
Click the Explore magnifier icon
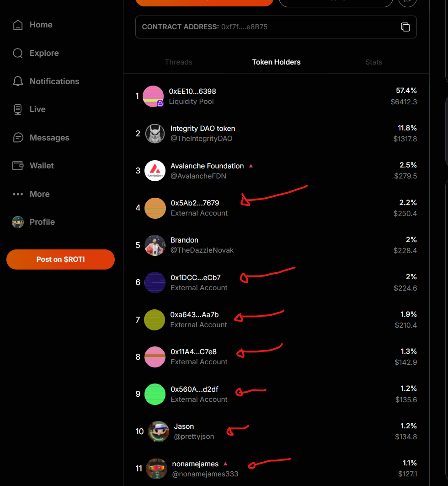pos(18,53)
